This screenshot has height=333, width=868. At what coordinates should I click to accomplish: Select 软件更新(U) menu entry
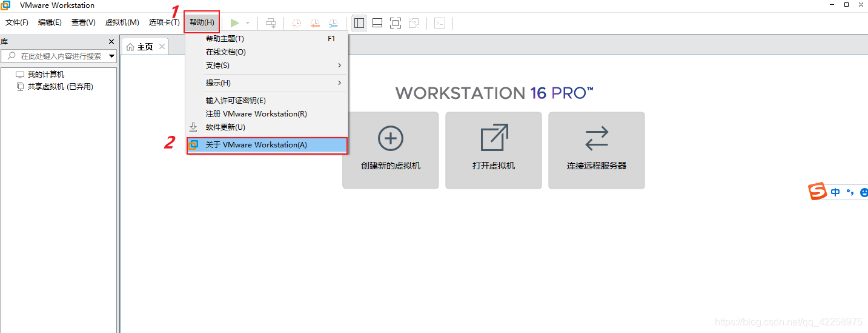[x=267, y=127]
